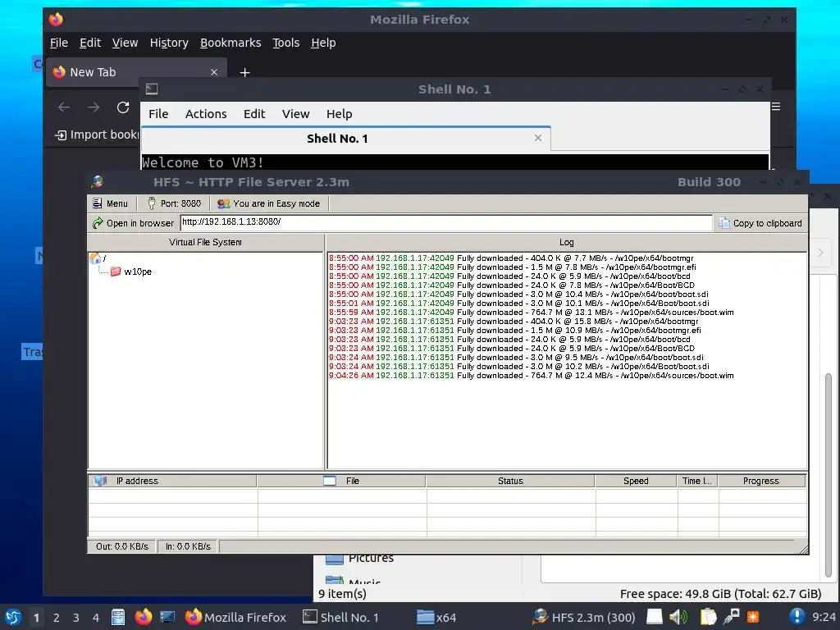
Task: Open Firefox hamburger application menu
Action: (776, 107)
